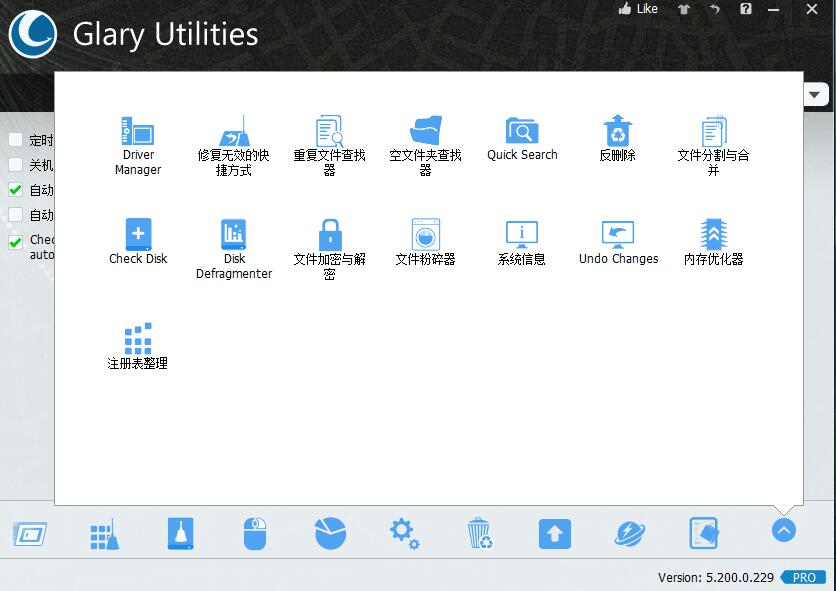Viewport: 836px width, 591px height.
Task: Disable the Check auto option
Action: point(16,240)
